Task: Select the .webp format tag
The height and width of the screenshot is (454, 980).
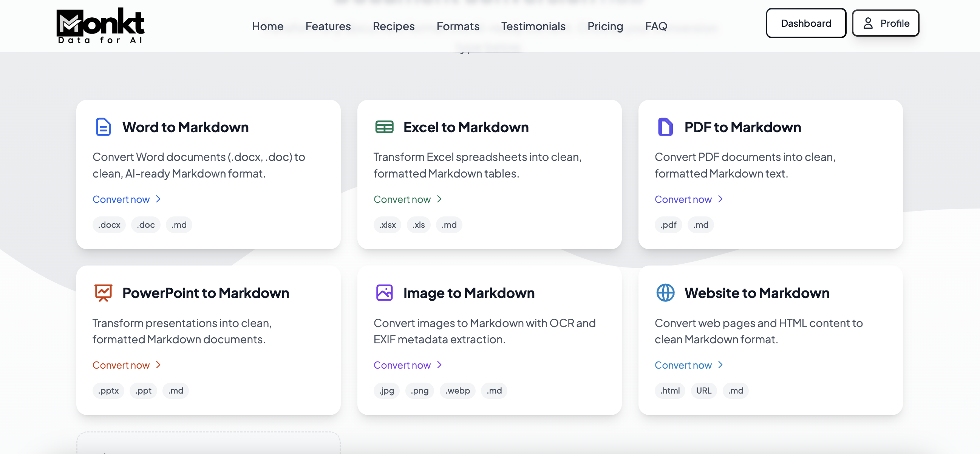Action: pos(457,391)
